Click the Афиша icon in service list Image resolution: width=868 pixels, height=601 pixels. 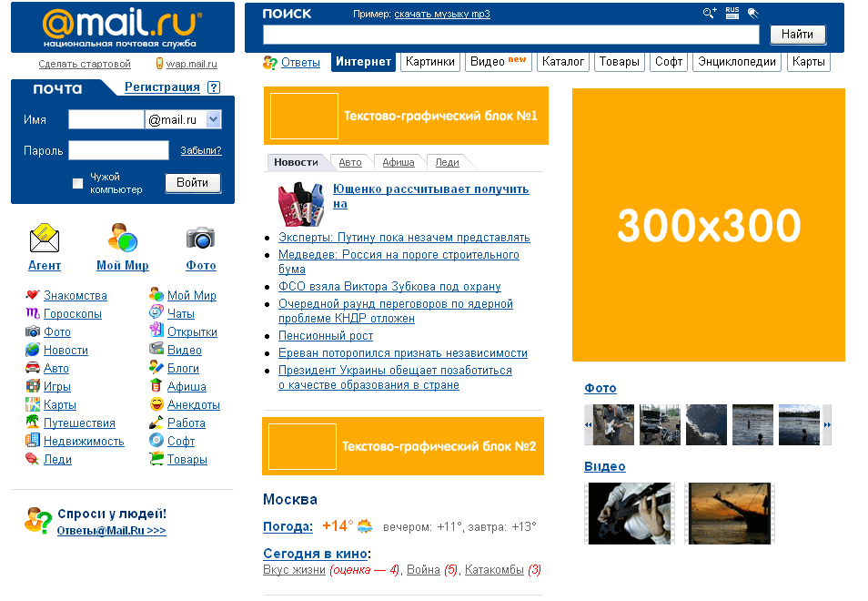pyautogui.click(x=156, y=385)
